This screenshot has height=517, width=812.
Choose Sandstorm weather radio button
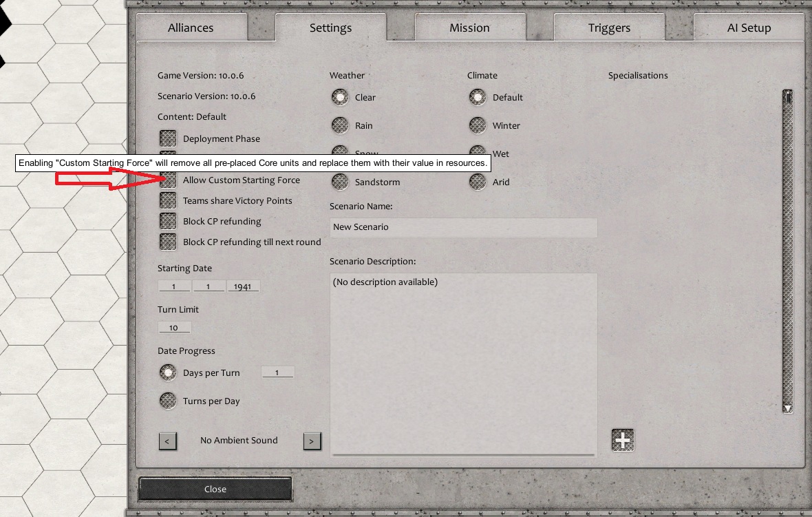pyautogui.click(x=340, y=182)
